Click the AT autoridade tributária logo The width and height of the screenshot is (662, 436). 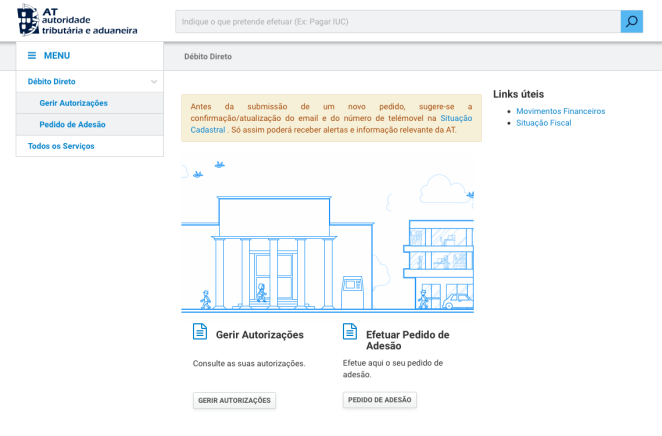point(77,20)
